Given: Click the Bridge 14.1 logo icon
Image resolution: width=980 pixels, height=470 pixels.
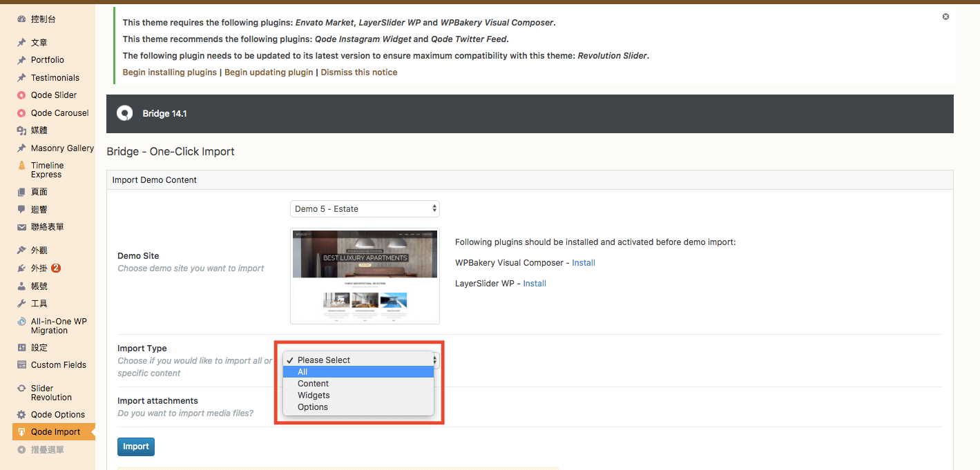Looking at the screenshot, I should pos(125,114).
